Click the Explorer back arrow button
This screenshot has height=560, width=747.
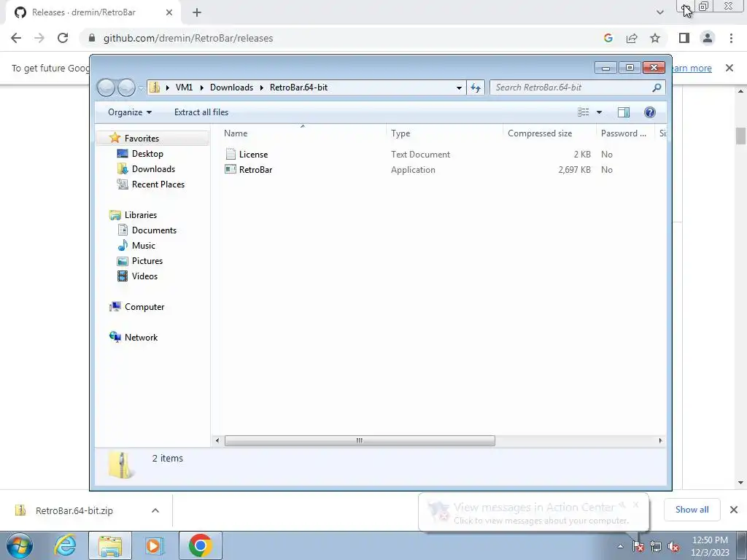(x=106, y=87)
